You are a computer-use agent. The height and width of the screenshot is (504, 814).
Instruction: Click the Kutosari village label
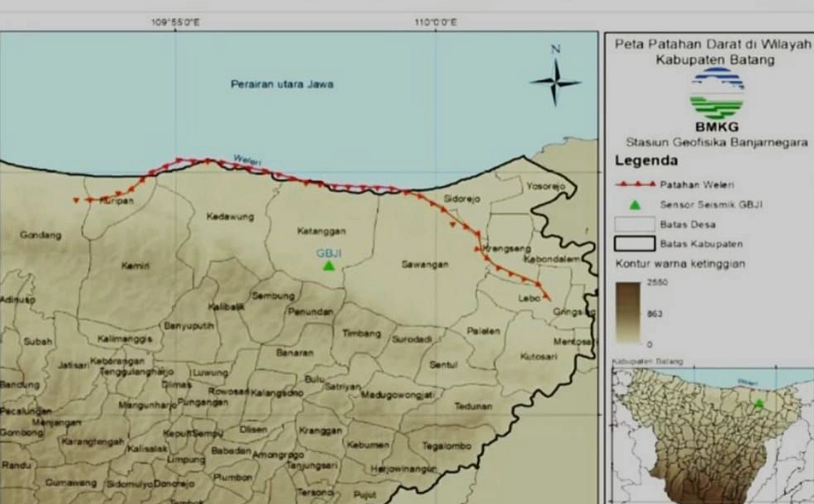pyautogui.click(x=538, y=356)
